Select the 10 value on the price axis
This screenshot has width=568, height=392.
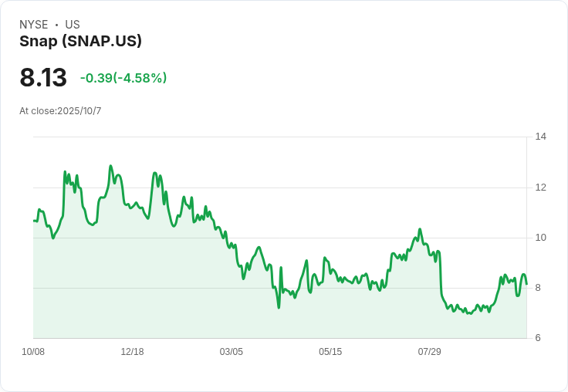coord(540,238)
